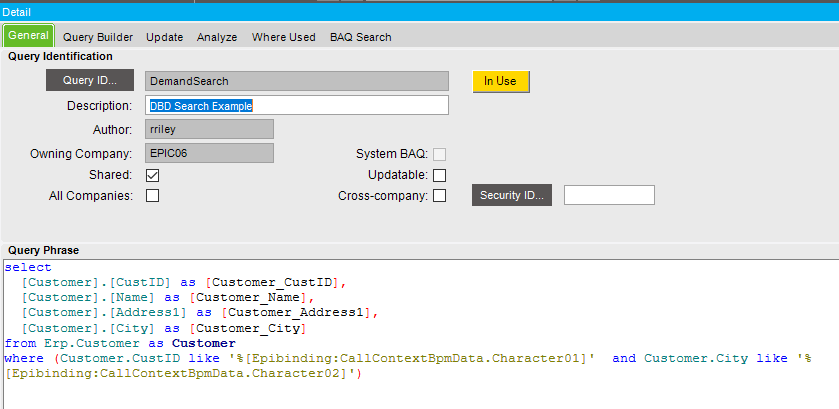Open the Query Builder tab

[x=105, y=37]
